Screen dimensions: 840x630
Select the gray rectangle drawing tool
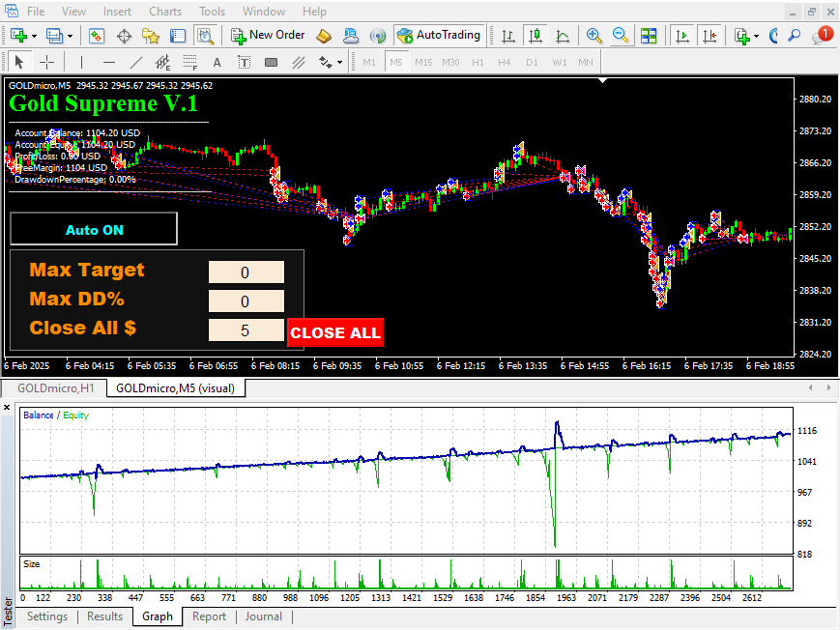click(x=271, y=62)
